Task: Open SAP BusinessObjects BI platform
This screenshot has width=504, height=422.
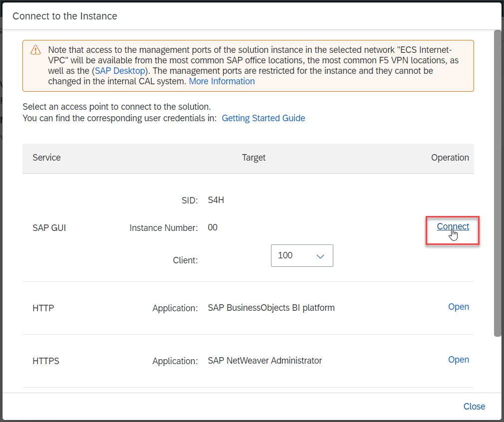Action: 459,307
